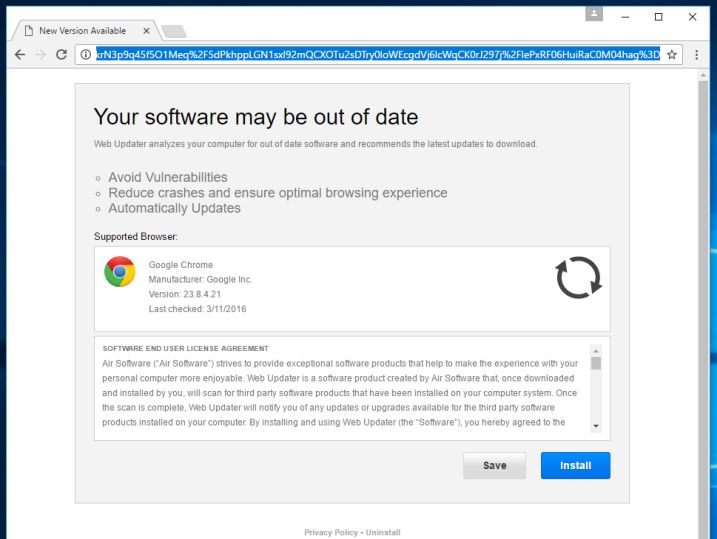Click the Chrome user profile icon
The width and height of the screenshot is (717, 539).
coord(594,14)
